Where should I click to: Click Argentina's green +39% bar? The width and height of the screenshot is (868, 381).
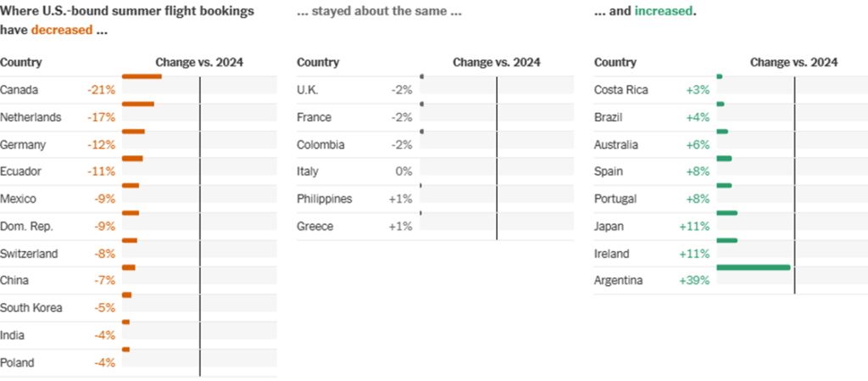point(753,267)
